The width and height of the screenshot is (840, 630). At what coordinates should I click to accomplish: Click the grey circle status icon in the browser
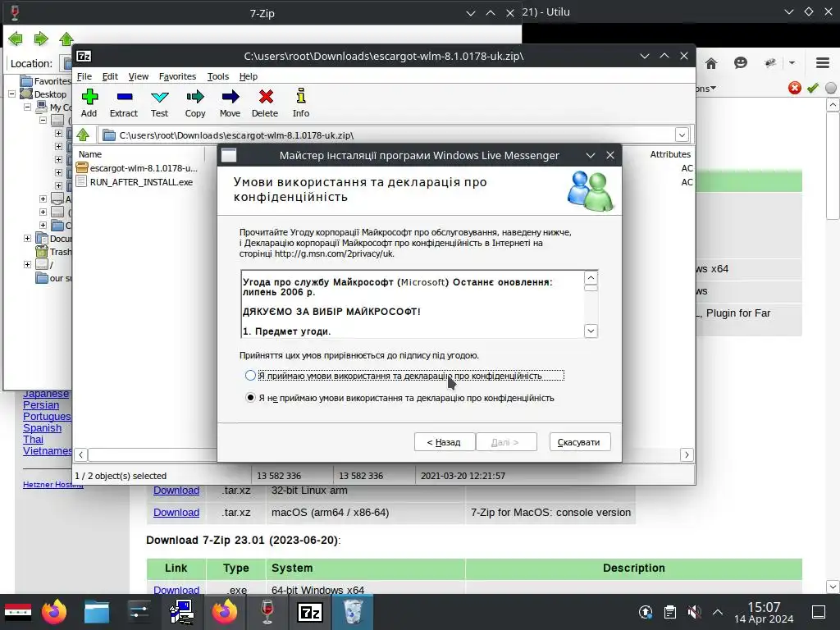(x=831, y=88)
